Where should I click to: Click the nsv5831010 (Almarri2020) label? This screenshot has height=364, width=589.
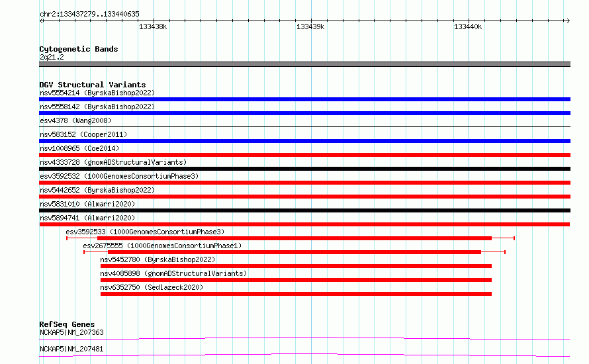pyautogui.click(x=87, y=204)
